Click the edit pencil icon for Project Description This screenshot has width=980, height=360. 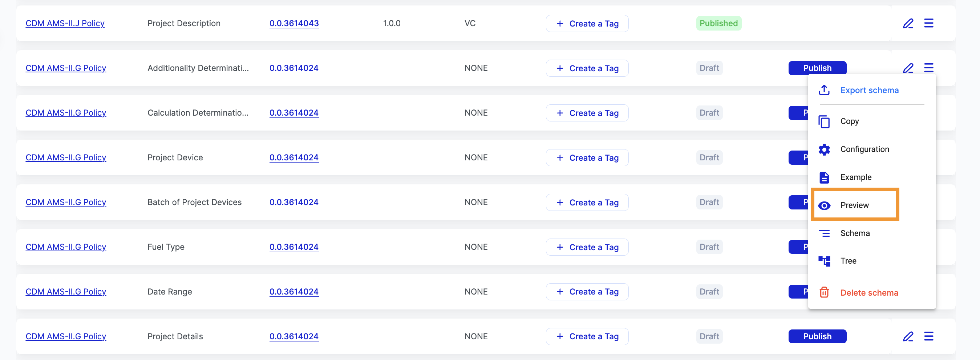click(908, 24)
